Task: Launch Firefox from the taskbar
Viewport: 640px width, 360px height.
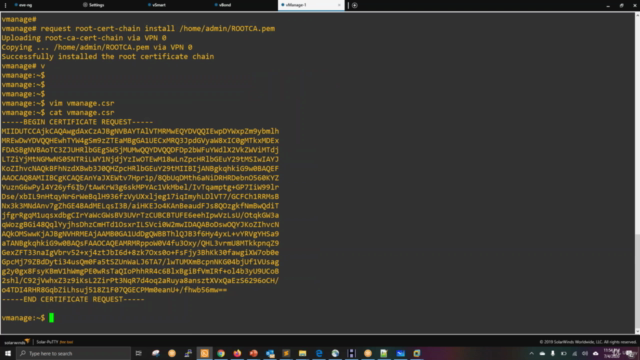Action: coord(237,353)
